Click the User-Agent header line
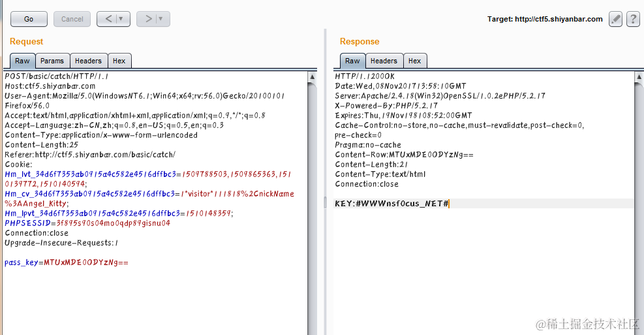644x335 pixels. click(145, 101)
